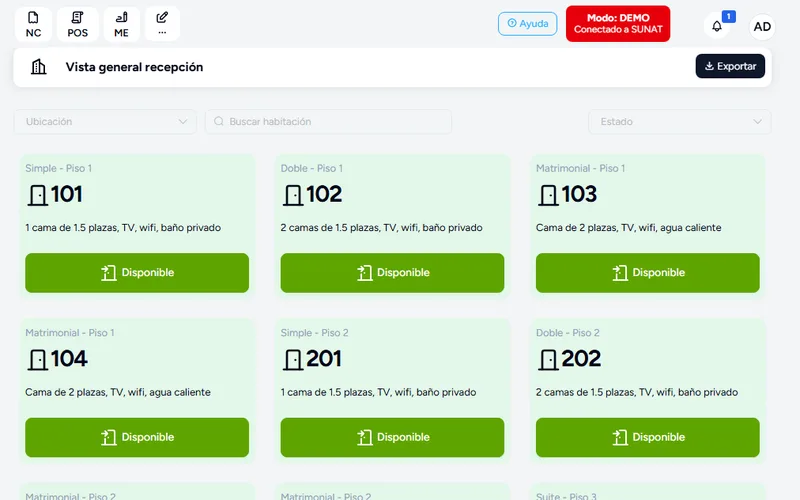
Task: Click the Ayuda help button
Action: point(528,24)
